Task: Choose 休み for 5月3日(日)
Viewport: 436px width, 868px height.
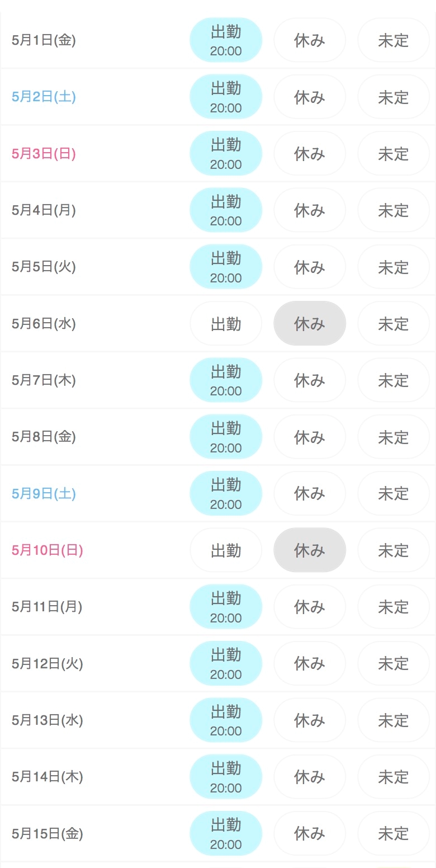Action: 310,153
